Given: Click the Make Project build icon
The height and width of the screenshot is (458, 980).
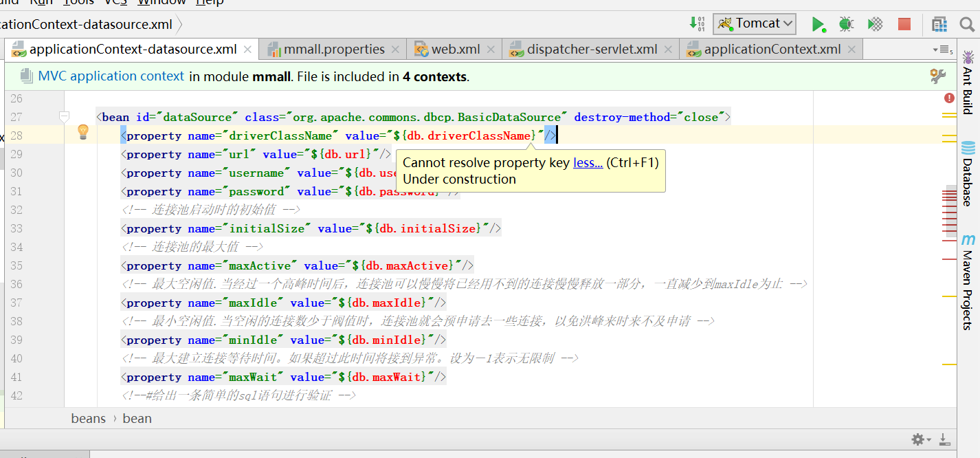Looking at the screenshot, I should click(697, 23).
